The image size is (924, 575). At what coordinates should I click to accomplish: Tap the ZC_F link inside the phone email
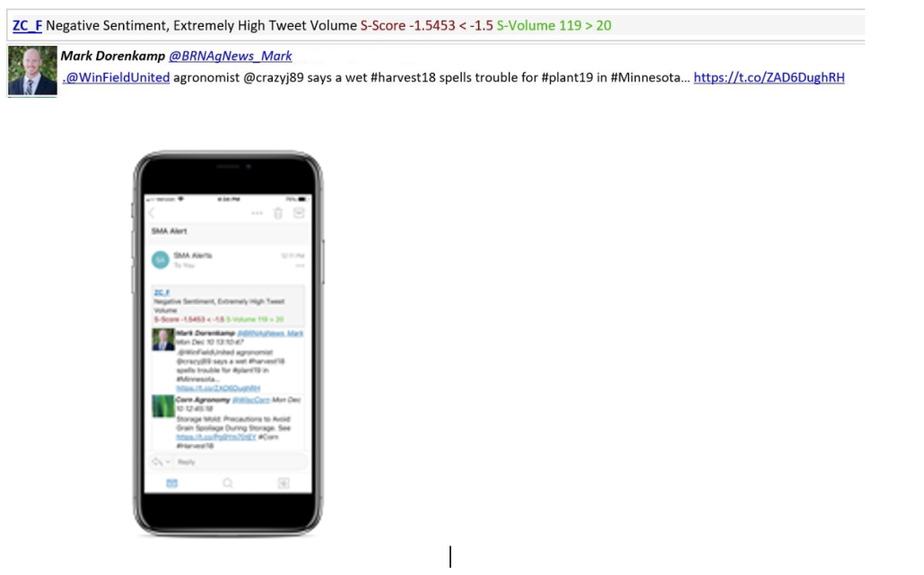click(161, 292)
